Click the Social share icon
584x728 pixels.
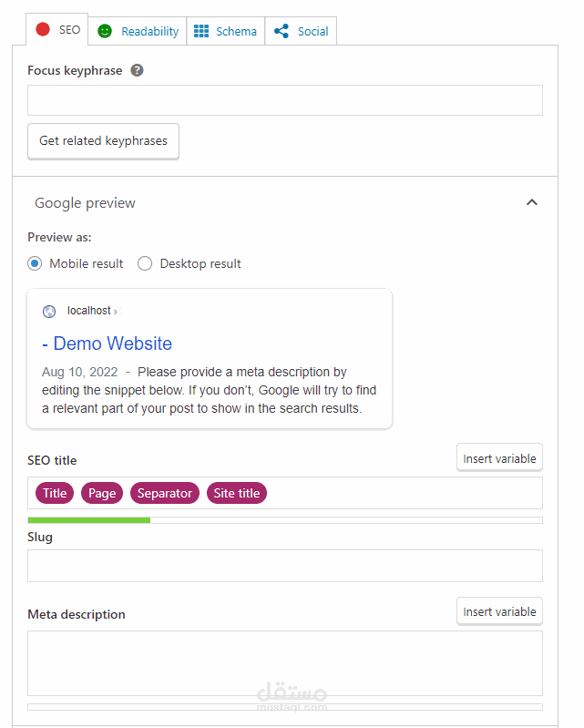282,31
